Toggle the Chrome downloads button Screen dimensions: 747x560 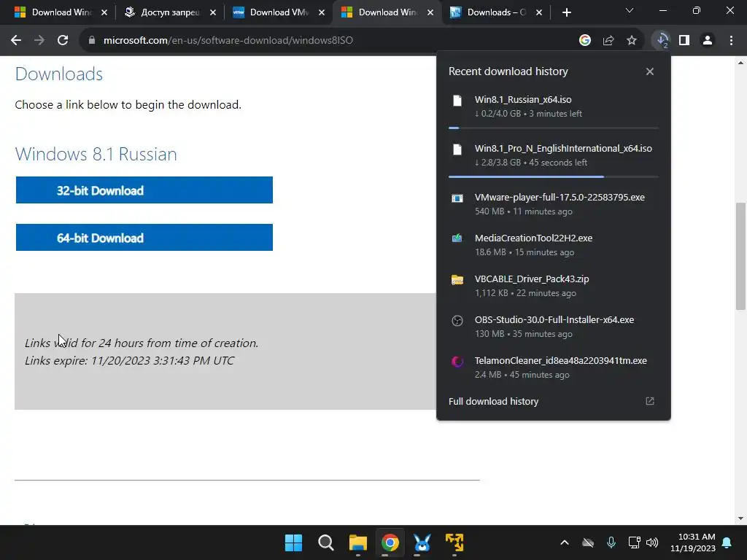tap(662, 41)
